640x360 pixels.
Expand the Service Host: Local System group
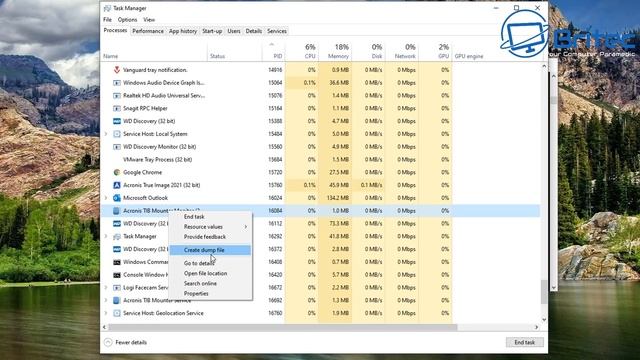pyautogui.click(x=106, y=134)
